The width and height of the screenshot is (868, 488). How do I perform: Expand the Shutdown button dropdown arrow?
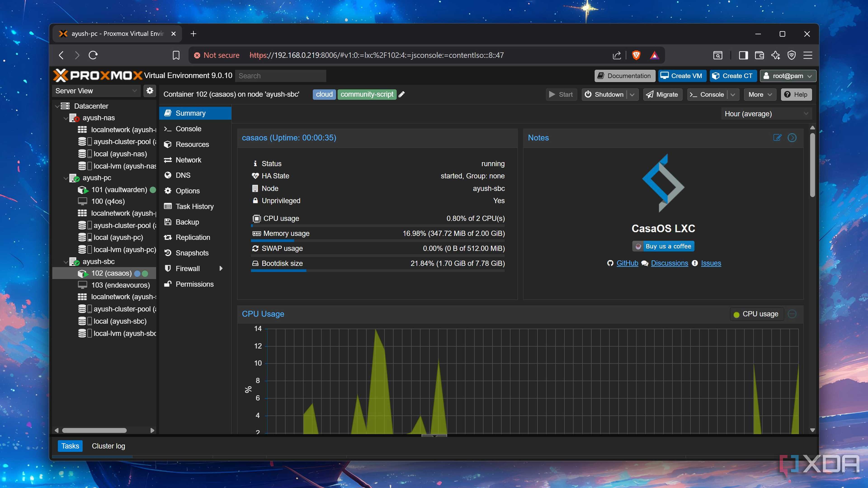[632, 95]
